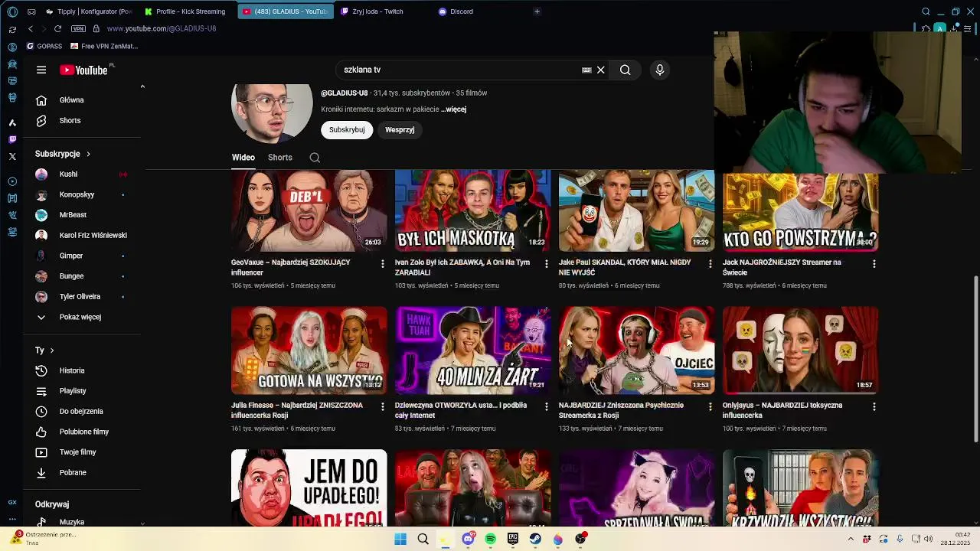Viewport: 980px width, 551px height.
Task: Open Historia in the sidebar
Action: coord(82,370)
